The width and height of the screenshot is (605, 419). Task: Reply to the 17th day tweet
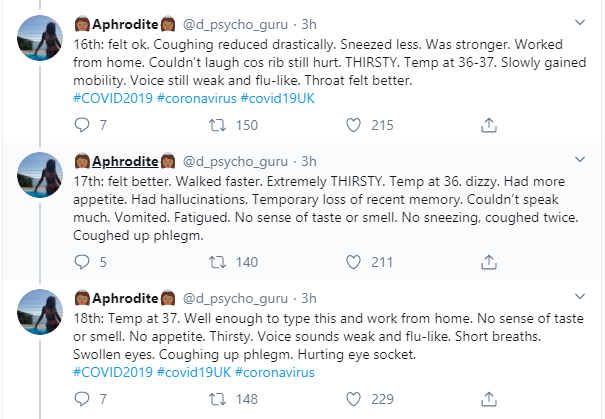click(82, 263)
